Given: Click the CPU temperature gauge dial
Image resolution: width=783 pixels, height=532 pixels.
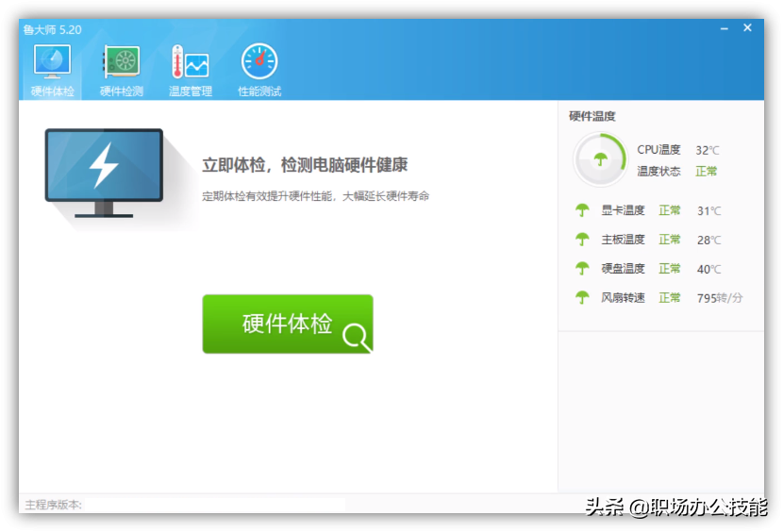Looking at the screenshot, I should click(x=600, y=159).
